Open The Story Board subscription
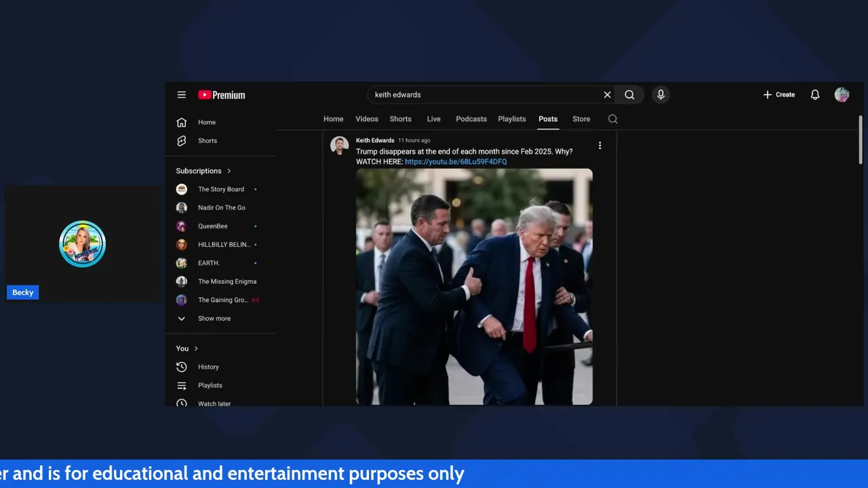868x488 pixels. pyautogui.click(x=221, y=189)
